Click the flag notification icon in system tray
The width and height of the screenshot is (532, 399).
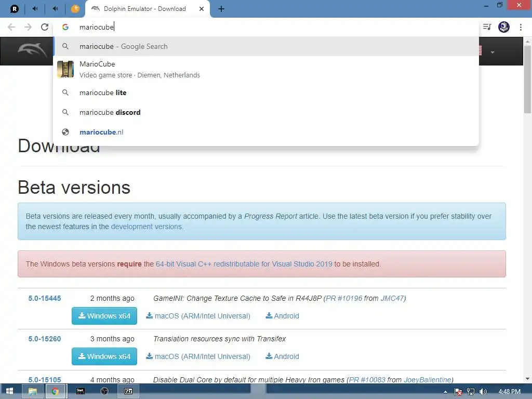coord(458,392)
